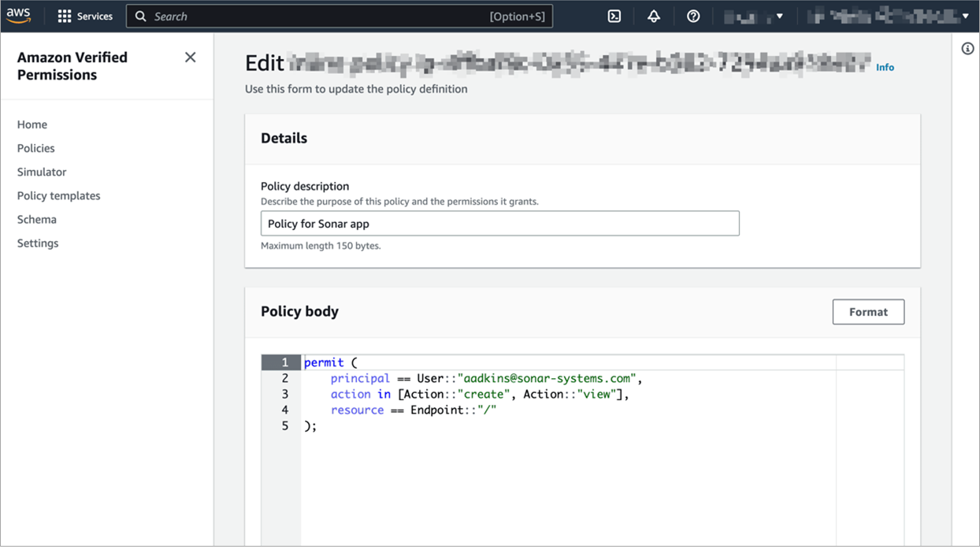Go to Home in sidebar
Image resolution: width=980 pixels, height=549 pixels.
32,124
